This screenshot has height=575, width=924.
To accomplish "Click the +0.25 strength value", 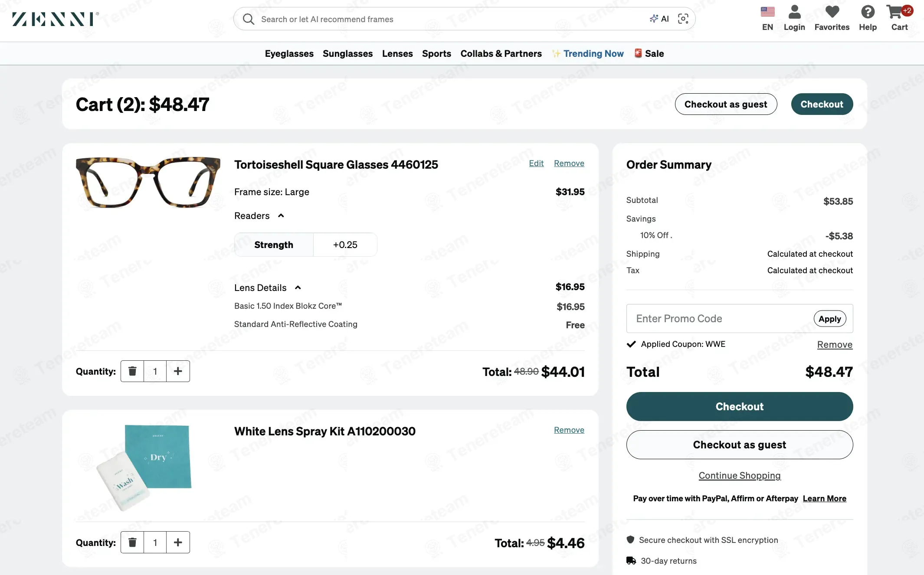I will point(345,245).
